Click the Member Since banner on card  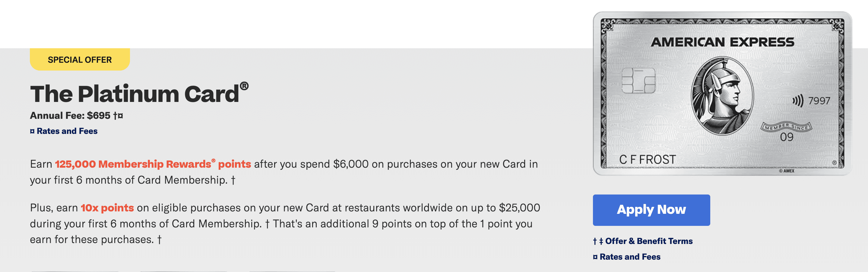(x=787, y=127)
